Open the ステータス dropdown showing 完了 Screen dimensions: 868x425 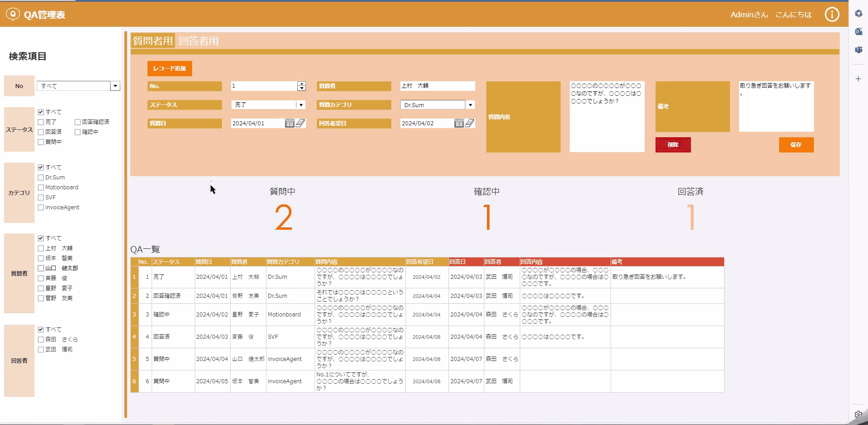pos(301,104)
